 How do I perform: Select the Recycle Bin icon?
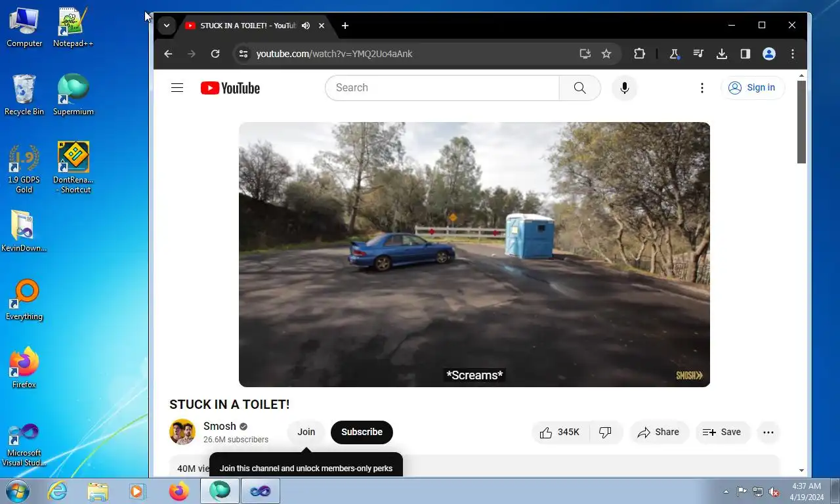tap(24, 95)
